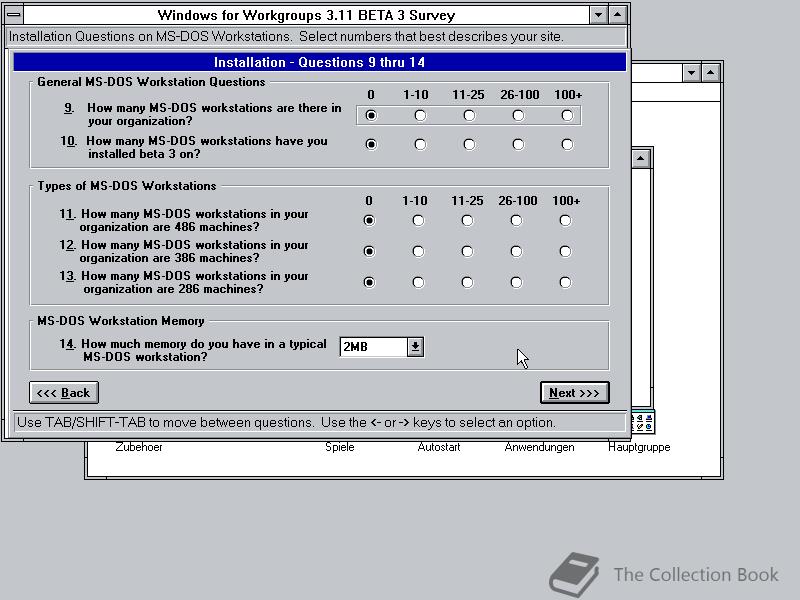Screen dimensions: 800x600
Task: Open the Survey window control menu box
Action: 14,15
